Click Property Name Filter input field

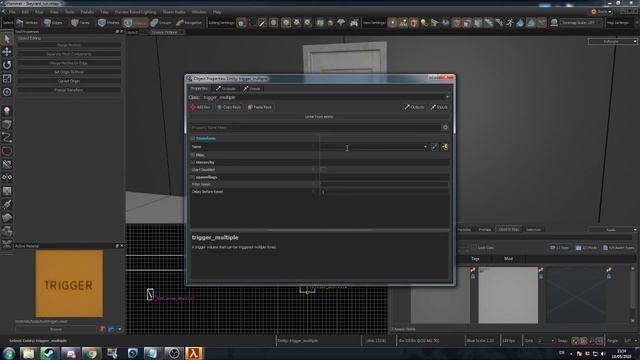click(x=315, y=128)
